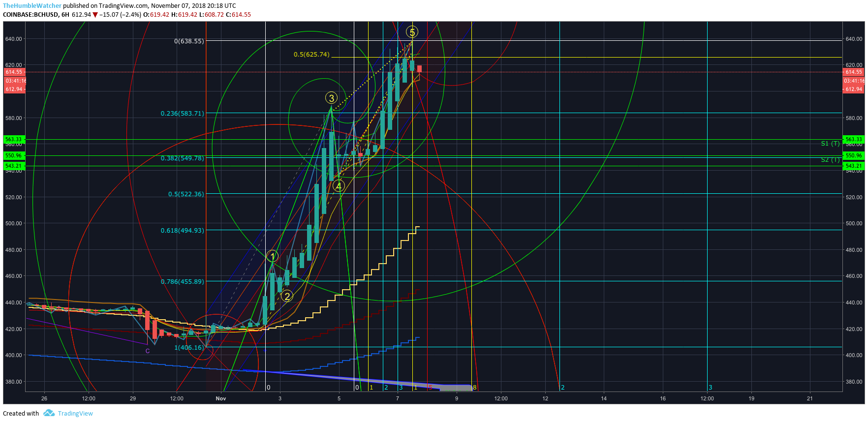868x422 pixels.
Task: Select circled Elliott wave marker 2
Action: [x=287, y=296]
